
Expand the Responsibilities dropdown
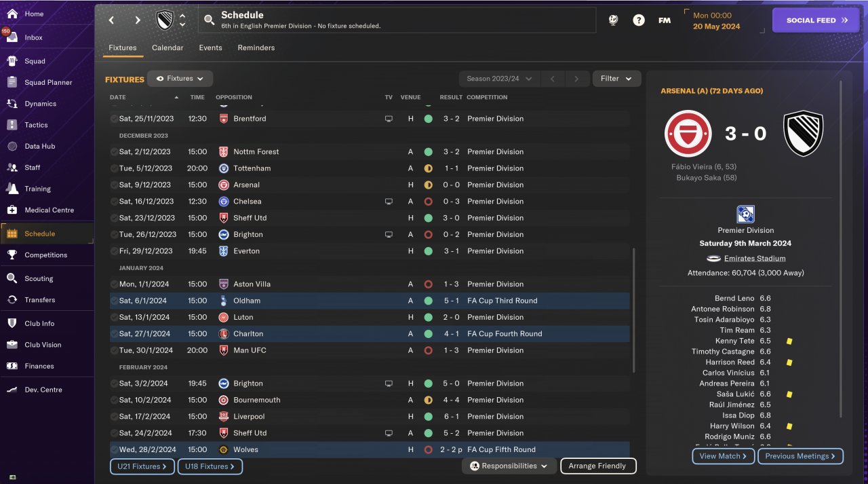pyautogui.click(x=509, y=466)
